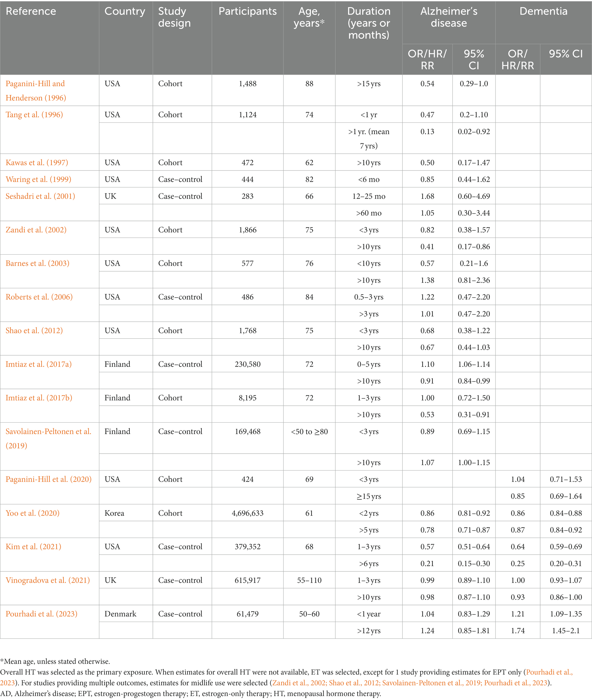Select participants value 230,580
The width and height of the screenshot is (592, 700).
[x=248, y=364]
